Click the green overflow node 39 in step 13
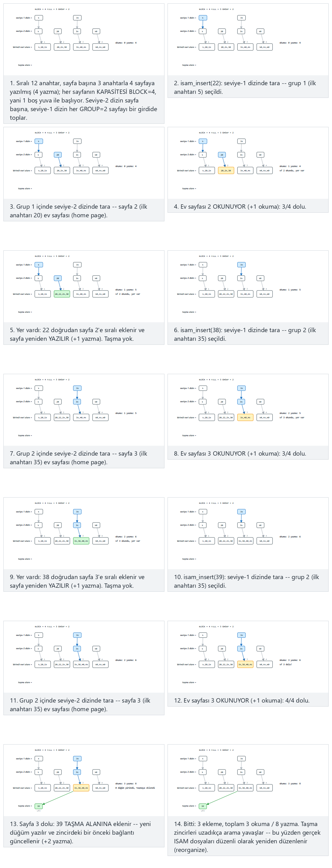The width and height of the screenshot is (332, 868). (x=38, y=806)
